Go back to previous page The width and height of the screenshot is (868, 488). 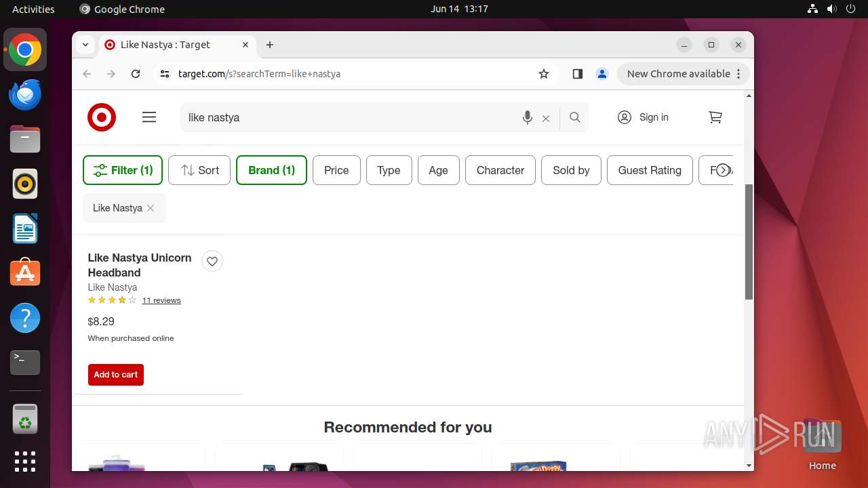(87, 74)
